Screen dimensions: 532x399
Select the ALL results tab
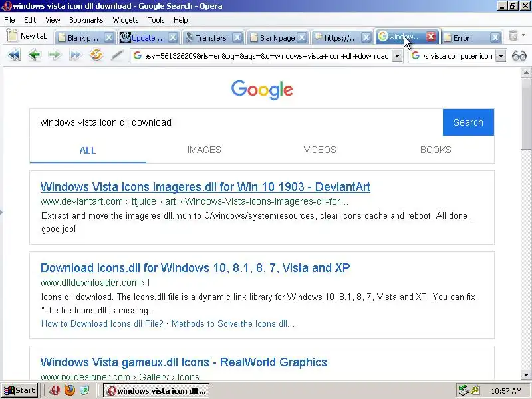[88, 150]
